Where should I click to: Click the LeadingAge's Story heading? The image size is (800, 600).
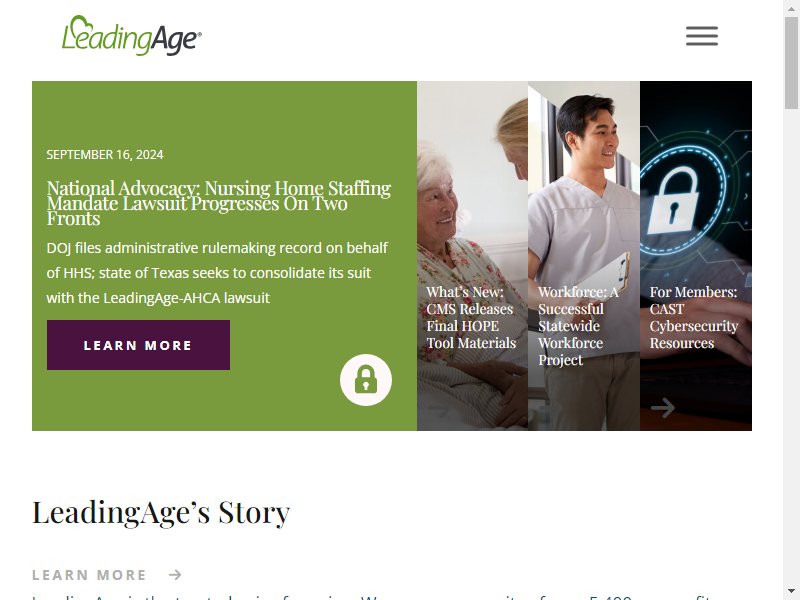(x=161, y=512)
